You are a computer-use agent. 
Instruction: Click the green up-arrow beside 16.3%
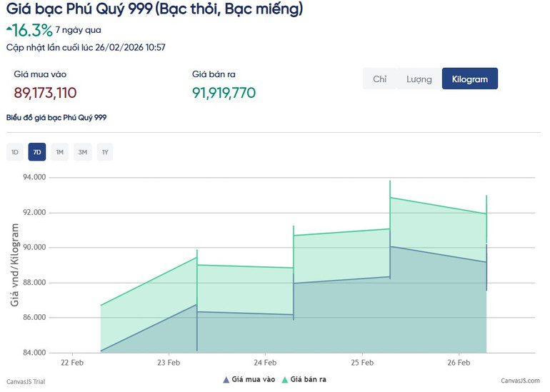[9, 29]
